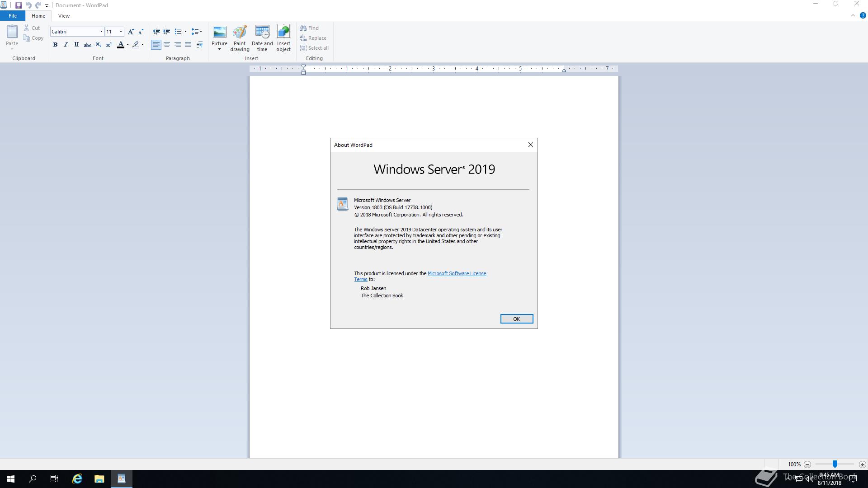Screen dimensions: 868x488
Task: Apply the text highlight color marker
Action: click(135, 45)
